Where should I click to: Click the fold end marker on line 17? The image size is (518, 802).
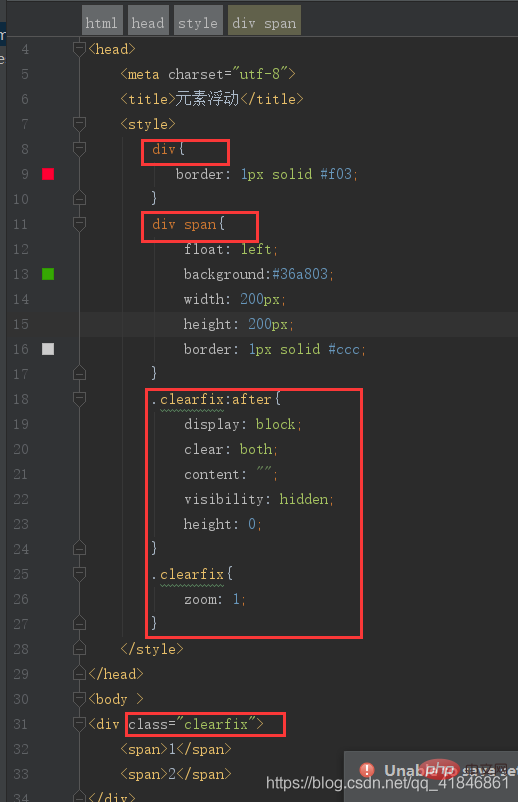pyautogui.click(x=79, y=373)
